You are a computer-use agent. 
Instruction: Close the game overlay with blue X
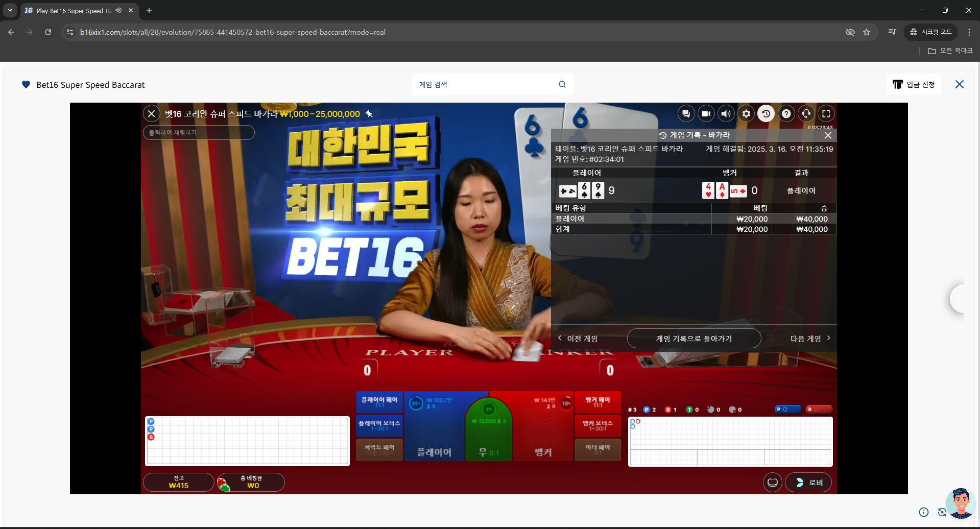click(960, 84)
